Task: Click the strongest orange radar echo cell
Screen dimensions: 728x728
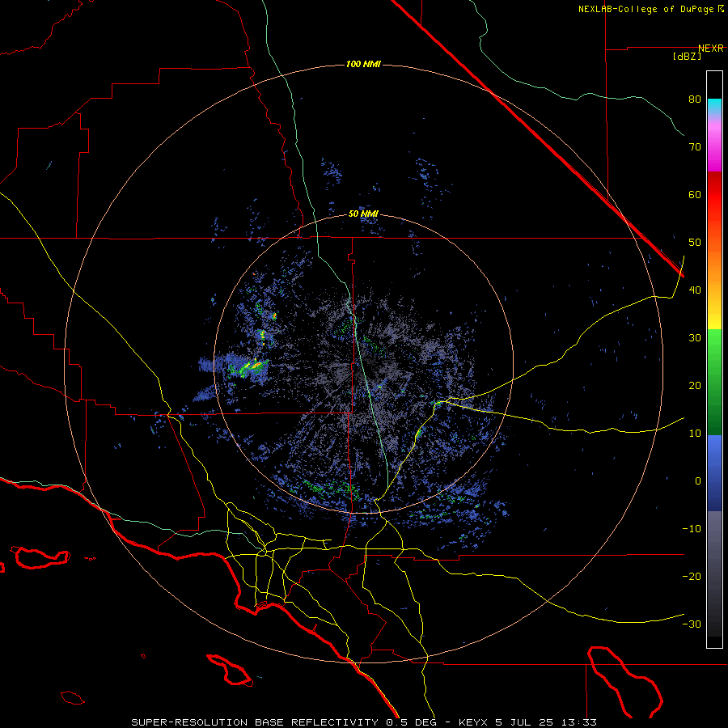Action: 256,366
